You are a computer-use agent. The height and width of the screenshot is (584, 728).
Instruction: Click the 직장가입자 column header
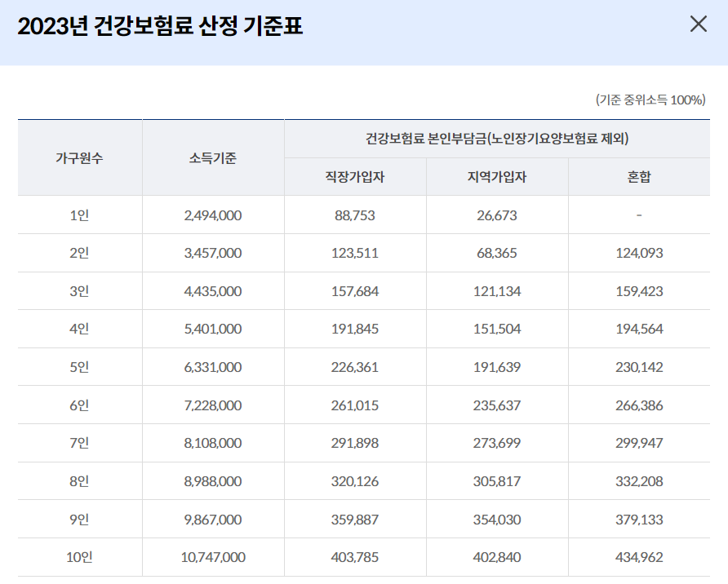[x=355, y=177]
